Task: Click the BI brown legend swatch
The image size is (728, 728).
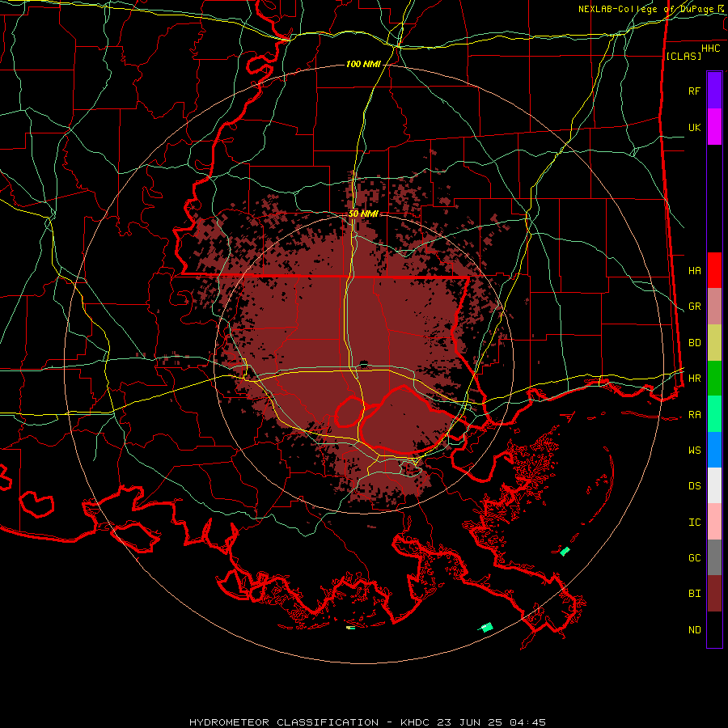Action: point(714,594)
